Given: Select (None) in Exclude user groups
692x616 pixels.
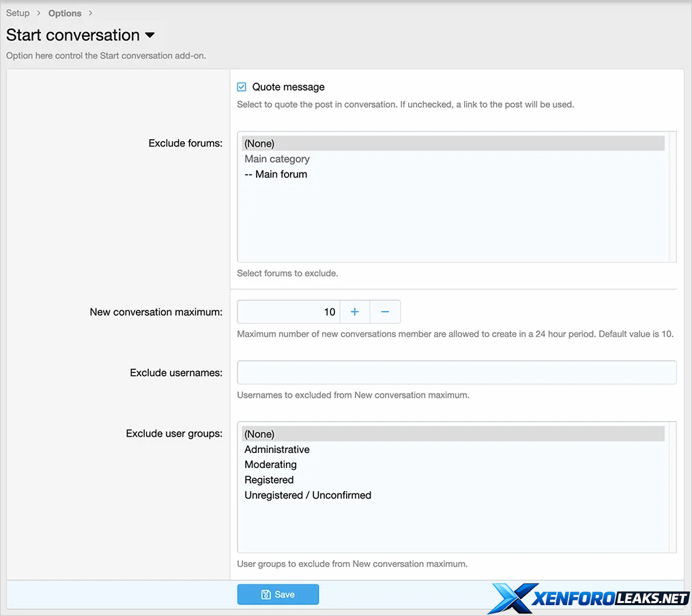Looking at the screenshot, I should 259,434.
